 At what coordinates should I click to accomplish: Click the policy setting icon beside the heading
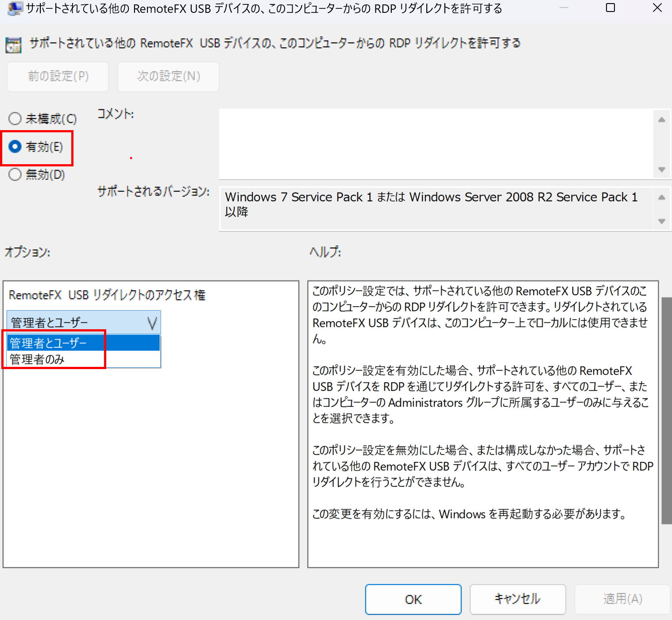coord(13,45)
